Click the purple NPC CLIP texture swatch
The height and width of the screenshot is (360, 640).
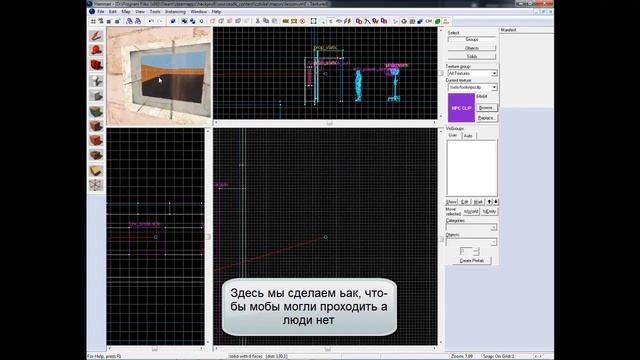click(x=461, y=108)
